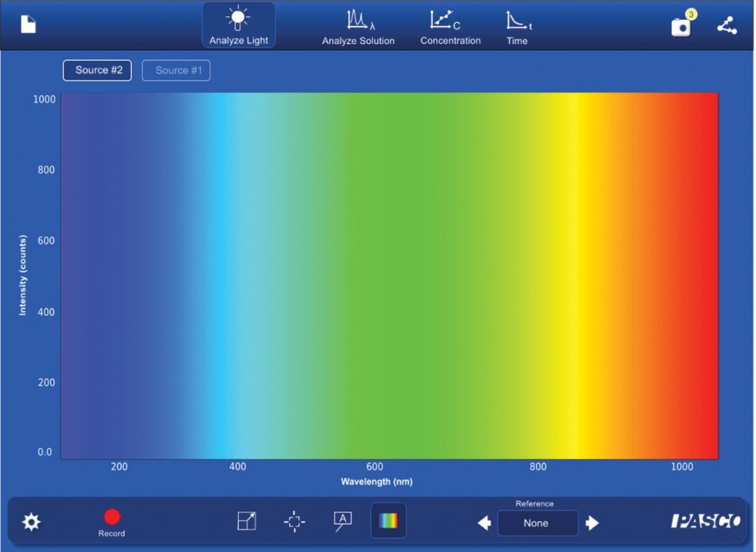Click the scale-to-fit graph icon
Image resolution: width=756 pixels, height=552 pixels.
pos(247,521)
